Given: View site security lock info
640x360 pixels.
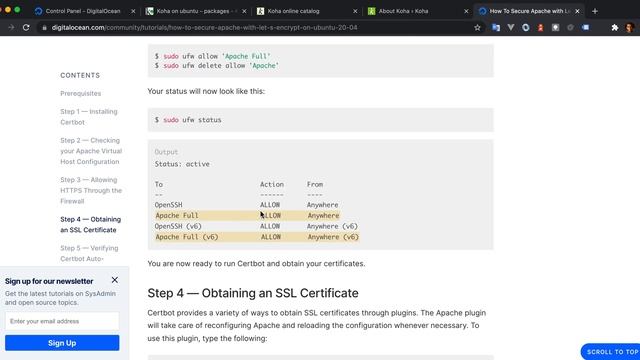Looking at the screenshot, I should [x=44, y=27].
